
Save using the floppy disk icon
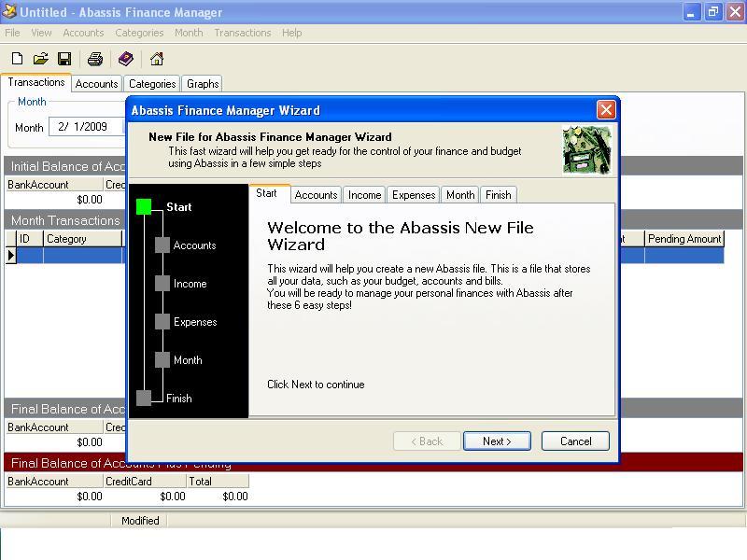[x=64, y=59]
